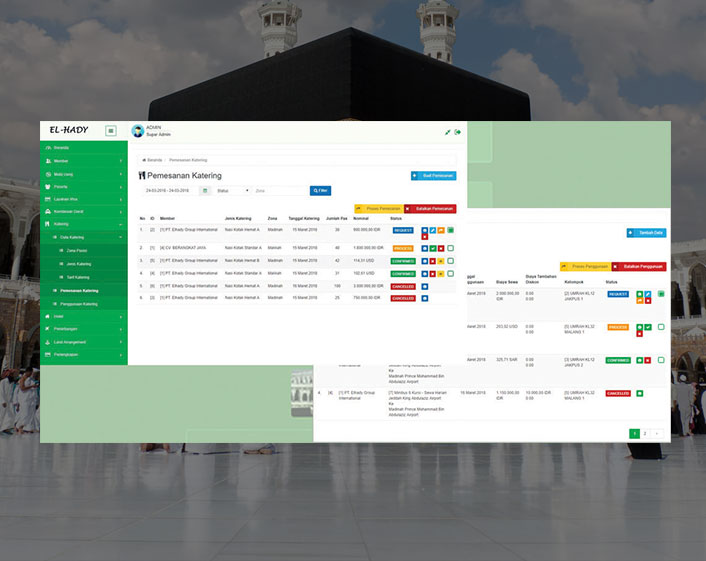Screen dimensions: 706x561
Task: Click the blue Filter button
Action: (320, 190)
